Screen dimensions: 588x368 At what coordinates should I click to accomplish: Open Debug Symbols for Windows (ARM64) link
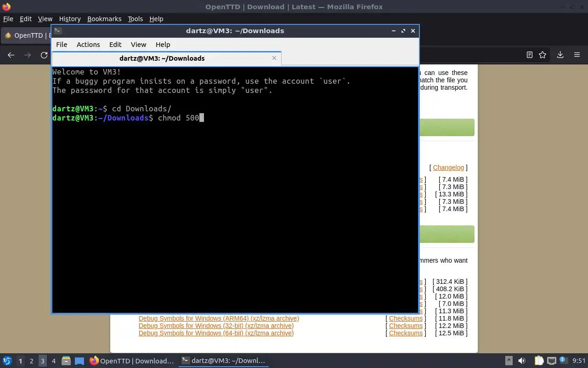tap(219, 318)
